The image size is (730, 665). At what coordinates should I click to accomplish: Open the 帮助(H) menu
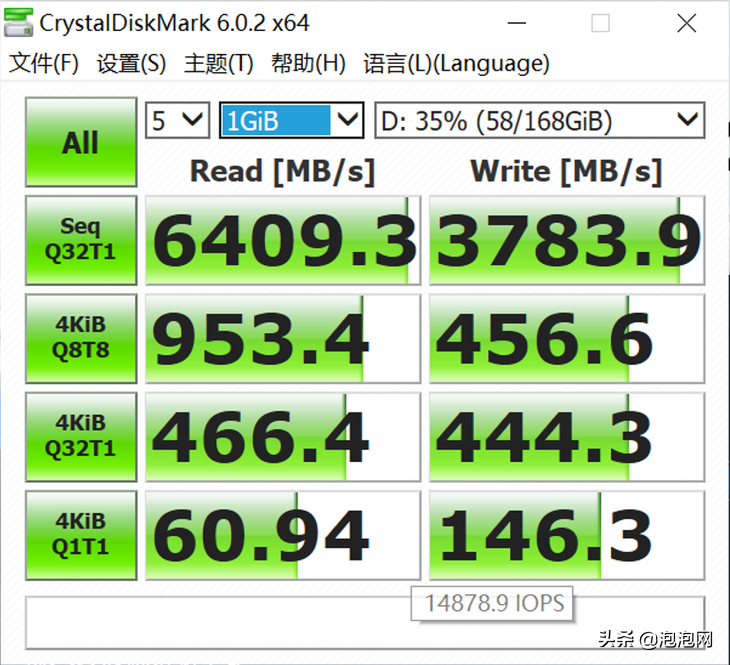[x=308, y=63]
